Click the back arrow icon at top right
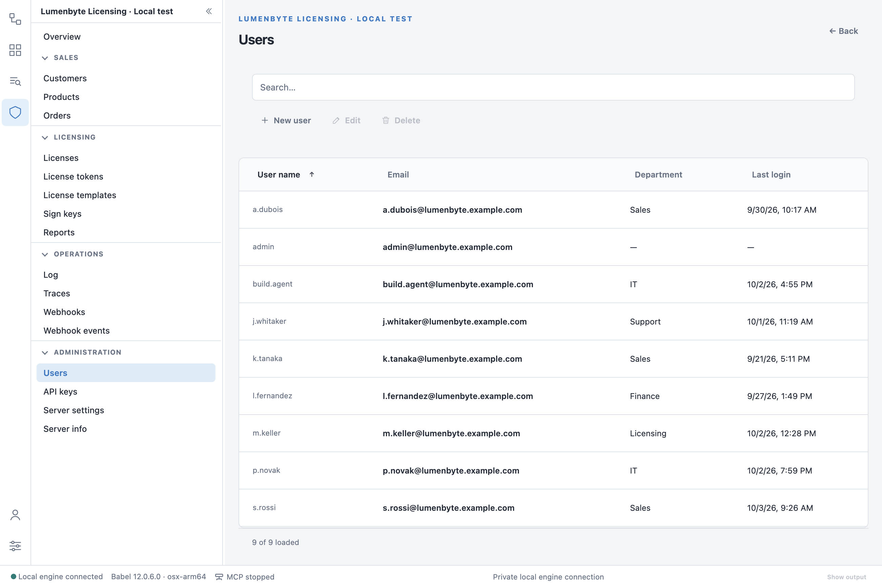The height and width of the screenshot is (588, 882). (x=832, y=31)
